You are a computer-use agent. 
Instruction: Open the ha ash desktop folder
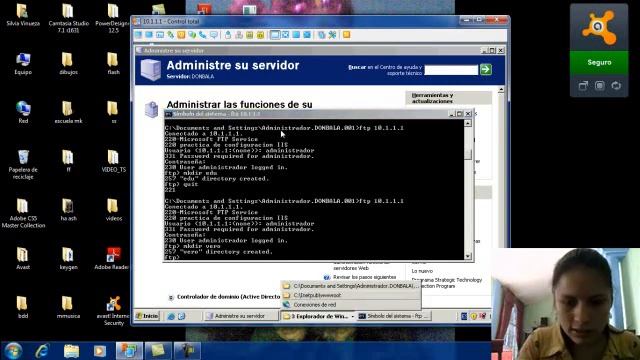pos(68,210)
